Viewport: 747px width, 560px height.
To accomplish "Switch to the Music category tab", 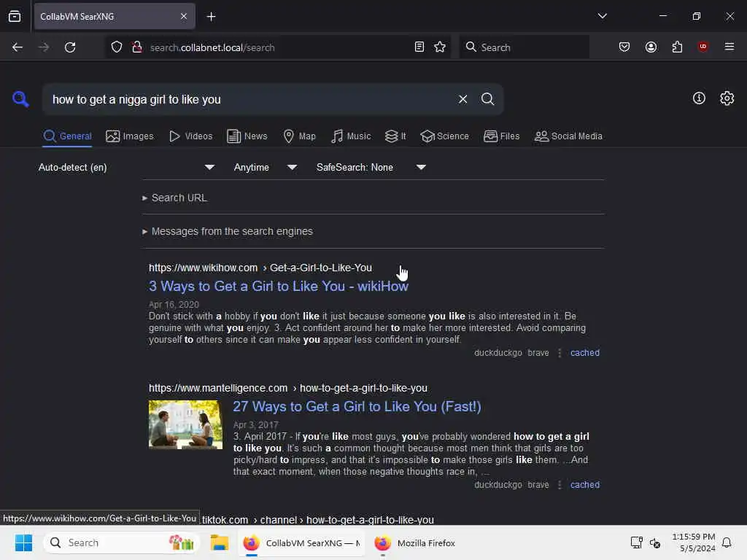I will pyautogui.click(x=351, y=136).
